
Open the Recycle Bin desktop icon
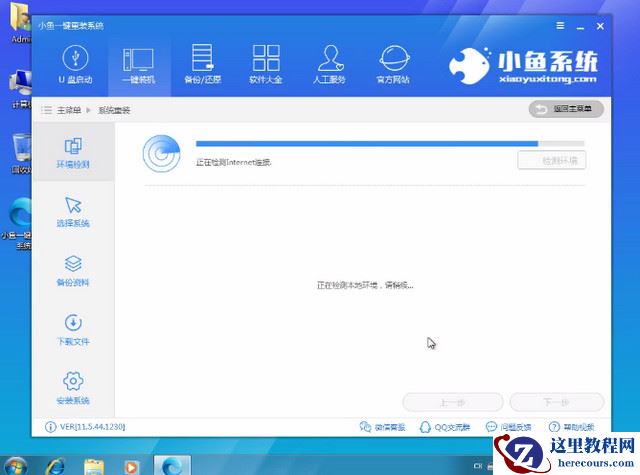click(20, 153)
